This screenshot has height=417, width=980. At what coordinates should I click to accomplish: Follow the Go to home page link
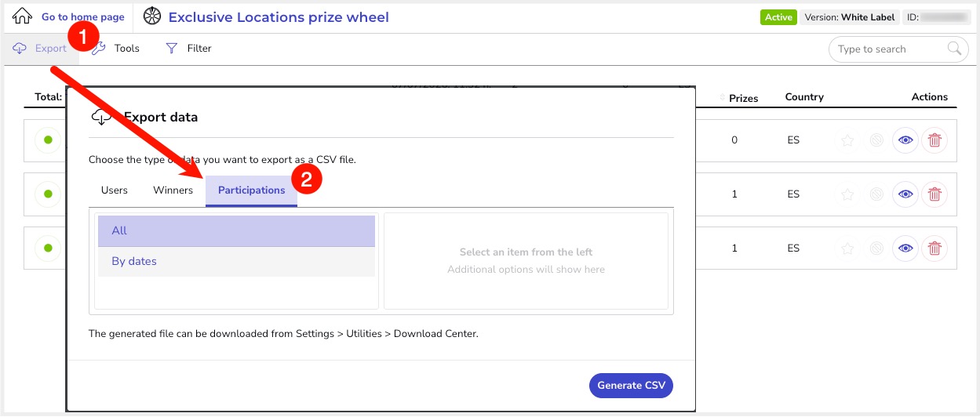coord(83,17)
